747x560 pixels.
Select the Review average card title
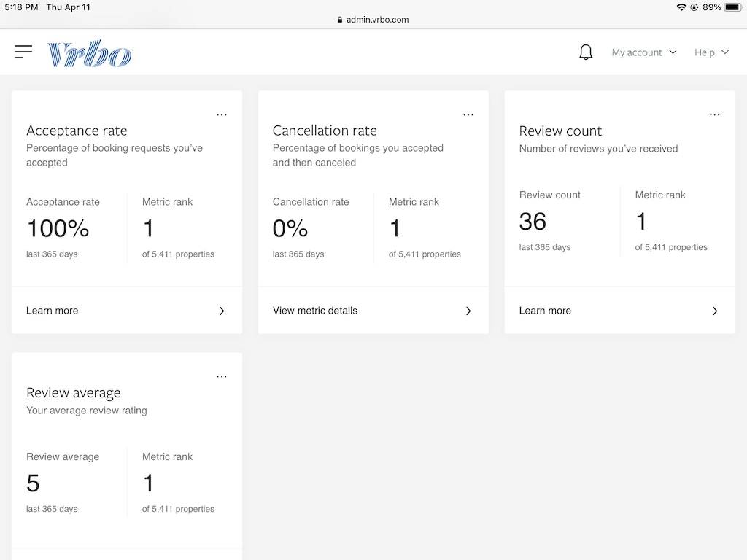tap(74, 393)
